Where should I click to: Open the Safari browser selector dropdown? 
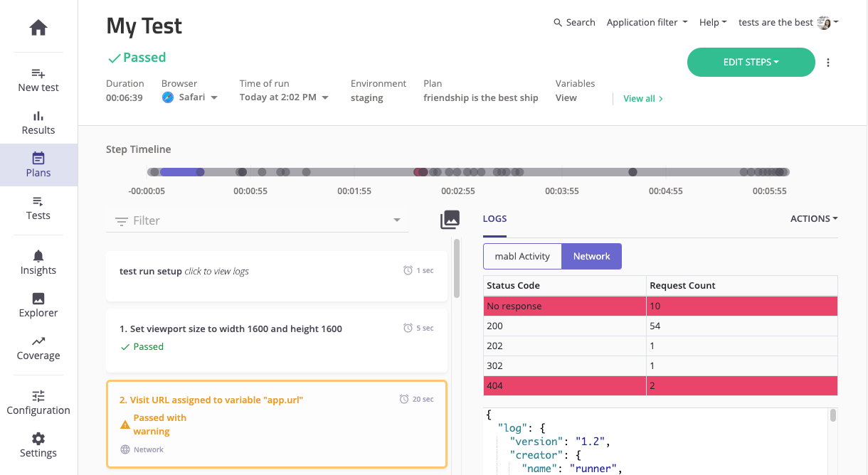pyautogui.click(x=190, y=97)
